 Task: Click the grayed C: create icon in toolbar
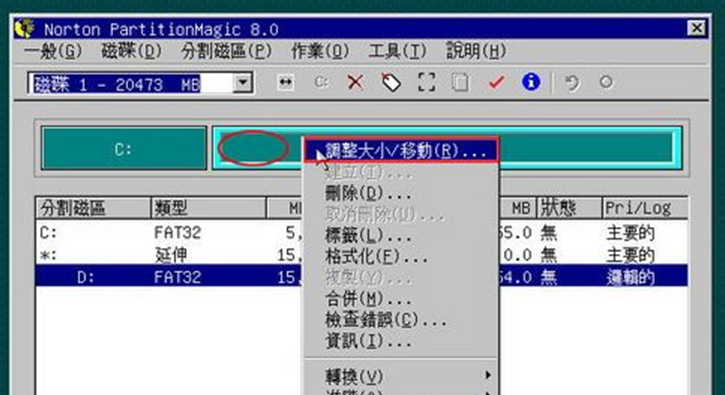pyautogui.click(x=321, y=82)
